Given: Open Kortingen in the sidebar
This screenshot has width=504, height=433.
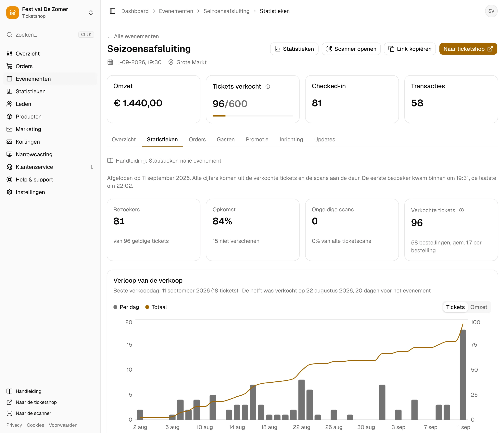Looking at the screenshot, I should (50, 142).
